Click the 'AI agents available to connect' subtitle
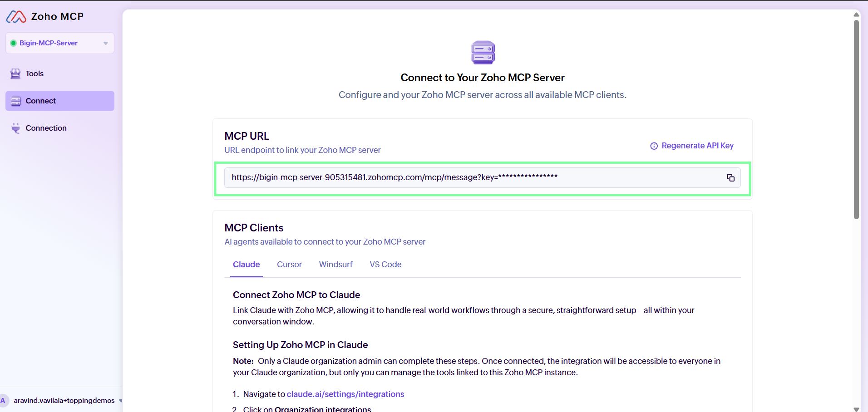This screenshot has width=868, height=412. pos(325,242)
